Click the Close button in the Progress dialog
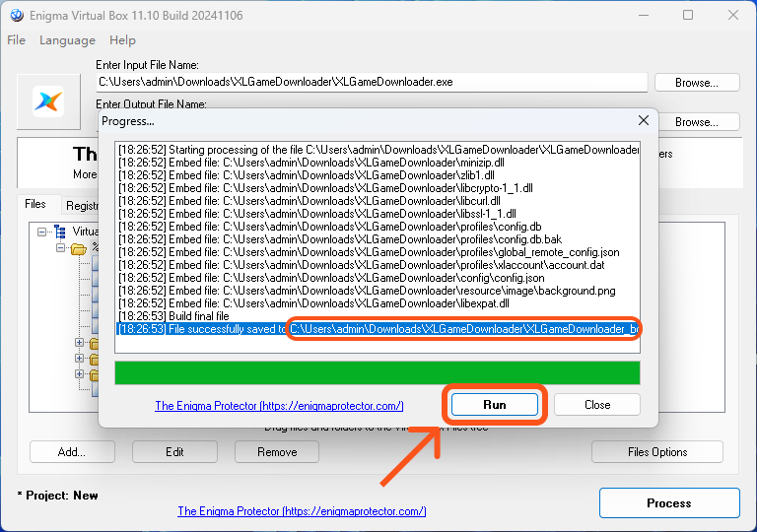The image size is (757, 532). point(597,405)
